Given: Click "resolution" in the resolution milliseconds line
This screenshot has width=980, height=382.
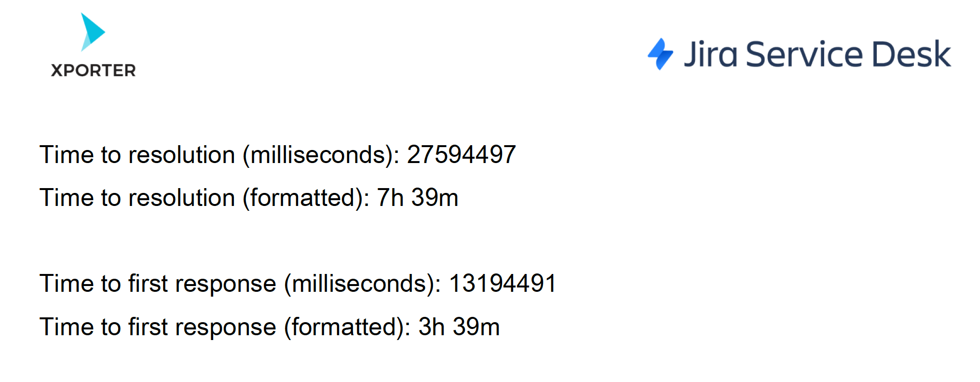Looking at the screenshot, I should coord(182,155).
